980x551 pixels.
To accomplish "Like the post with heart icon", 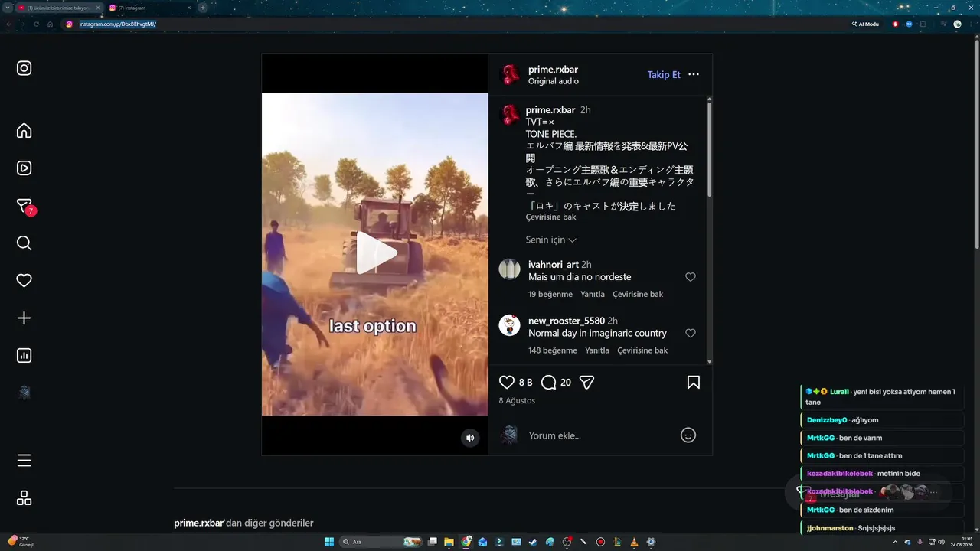I will tap(507, 383).
